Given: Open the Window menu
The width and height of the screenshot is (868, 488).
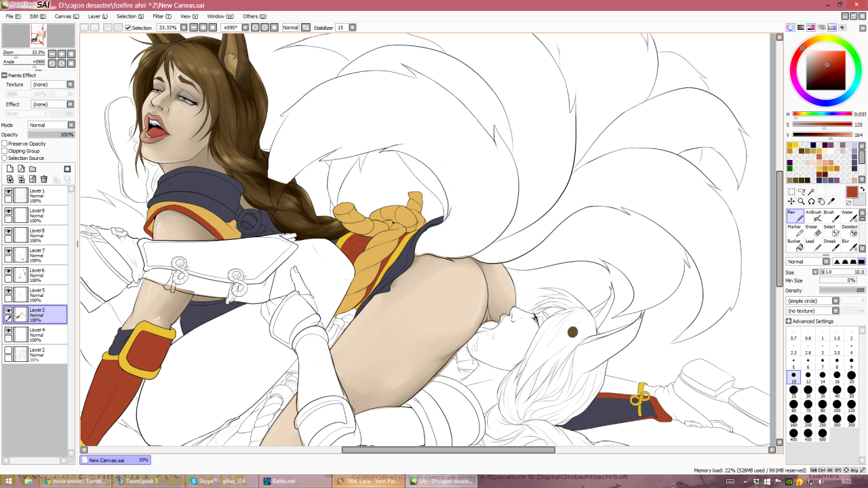Looking at the screenshot, I should coord(220,16).
